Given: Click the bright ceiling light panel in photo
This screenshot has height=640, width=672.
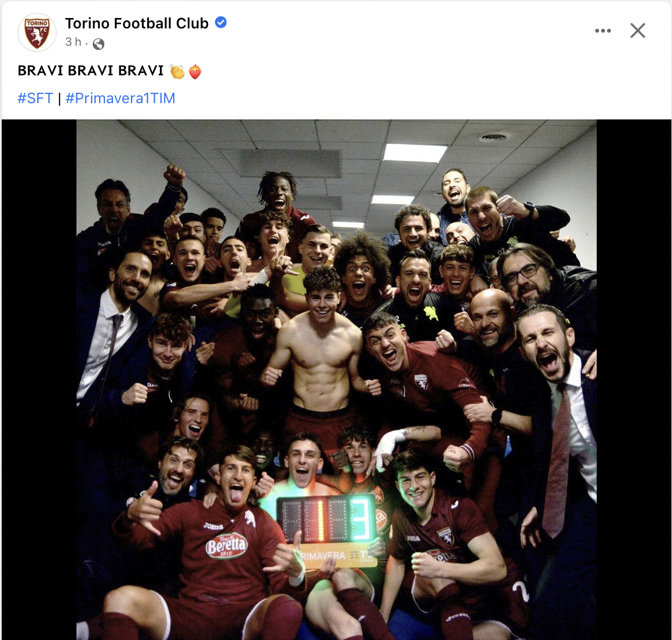Looking at the screenshot, I should (415, 152).
